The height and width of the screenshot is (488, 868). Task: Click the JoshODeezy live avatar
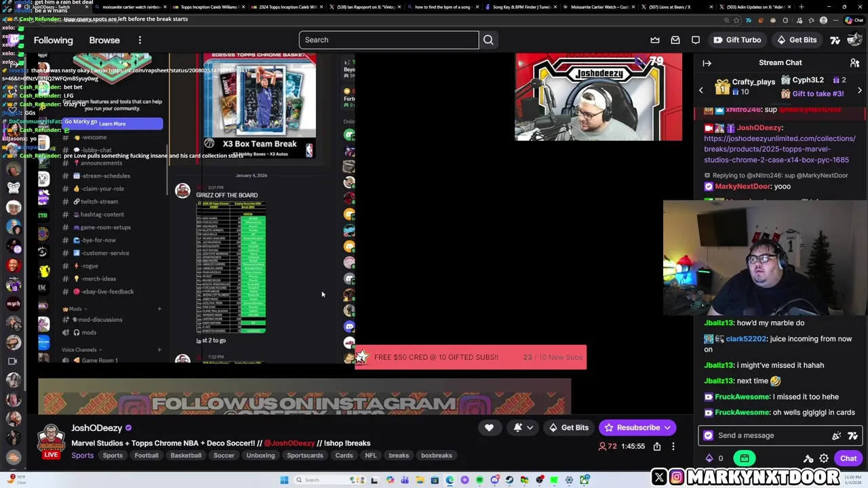click(51, 439)
